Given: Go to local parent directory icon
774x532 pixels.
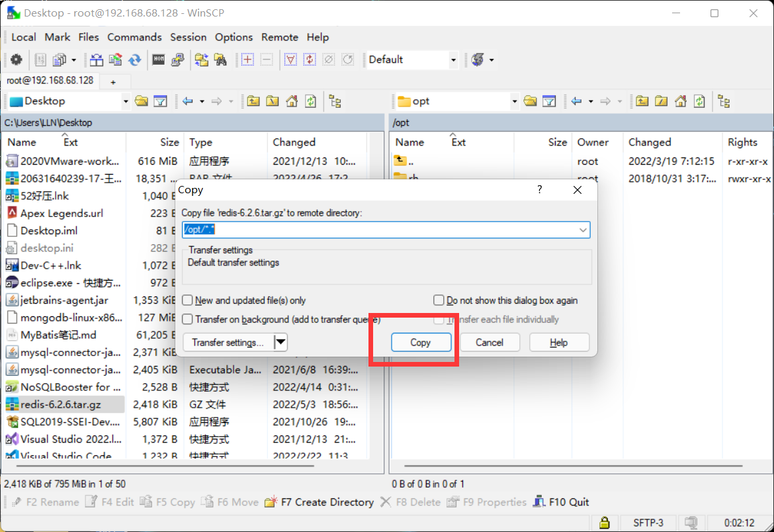Looking at the screenshot, I should coord(253,101).
